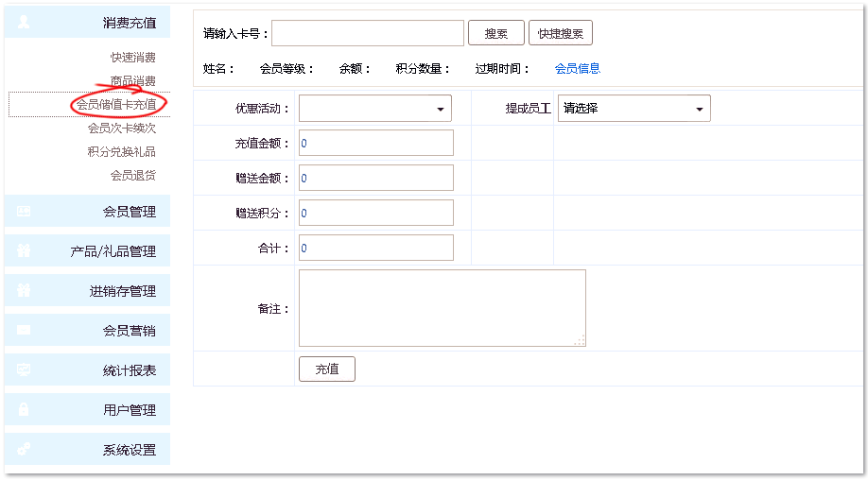Viewport: 868px width, 481px height.
Task: Expand the 提成员工 请选择 dropdown
Action: tap(634, 109)
